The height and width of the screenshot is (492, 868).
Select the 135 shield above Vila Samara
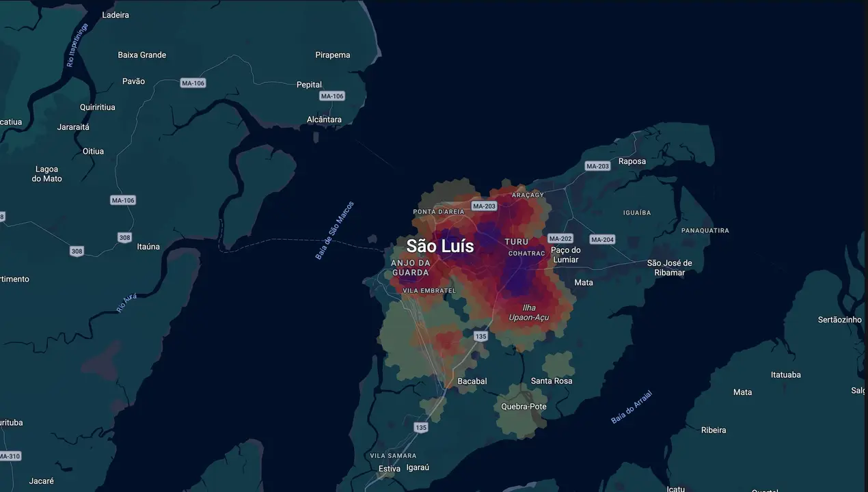pos(421,427)
